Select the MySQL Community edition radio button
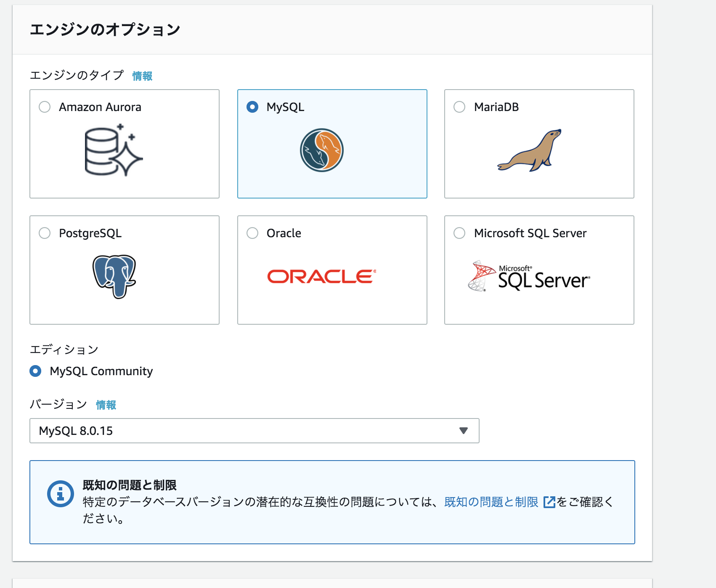716x588 pixels. click(x=35, y=371)
